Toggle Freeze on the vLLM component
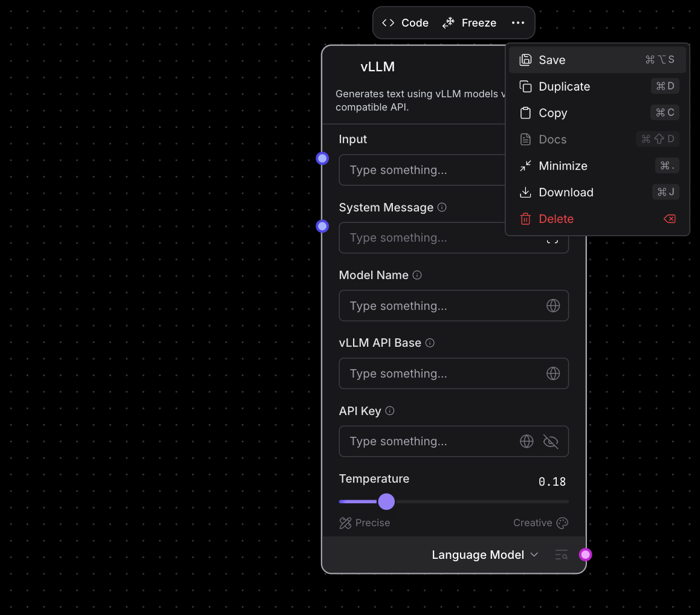700x615 pixels. pos(470,23)
